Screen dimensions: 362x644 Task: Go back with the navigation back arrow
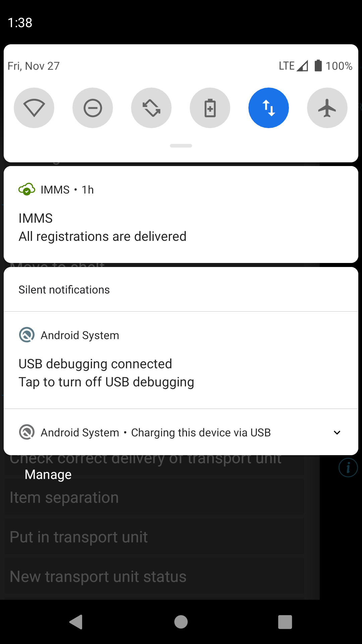pyautogui.click(x=76, y=622)
